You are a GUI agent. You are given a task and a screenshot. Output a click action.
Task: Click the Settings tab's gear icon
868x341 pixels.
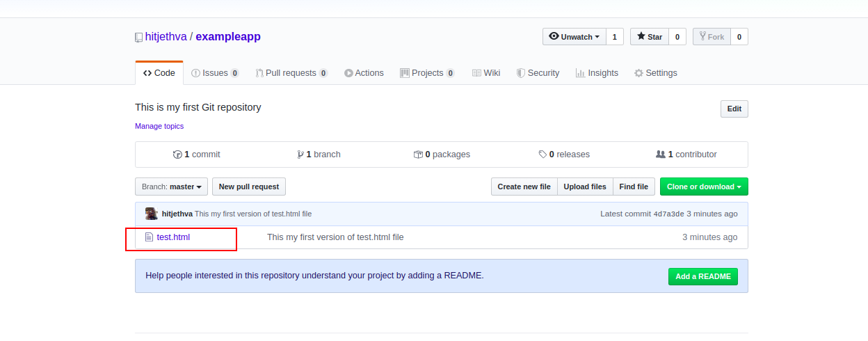[638, 73]
